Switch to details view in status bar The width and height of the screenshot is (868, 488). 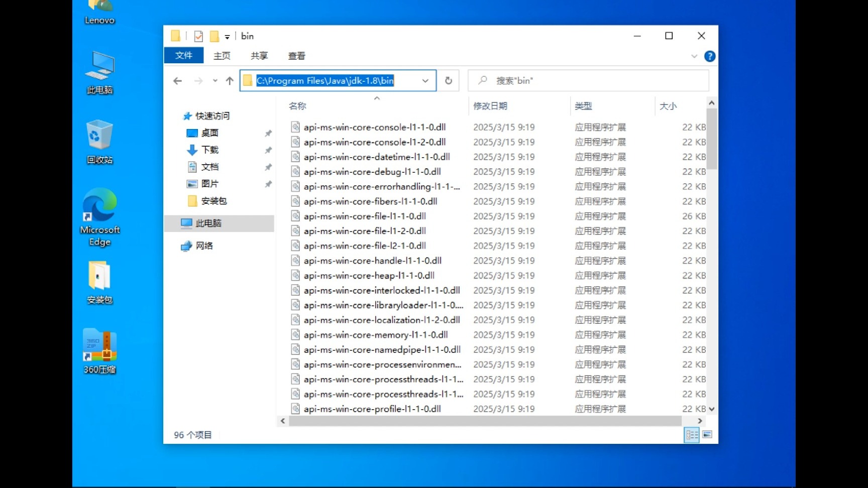[x=692, y=435]
